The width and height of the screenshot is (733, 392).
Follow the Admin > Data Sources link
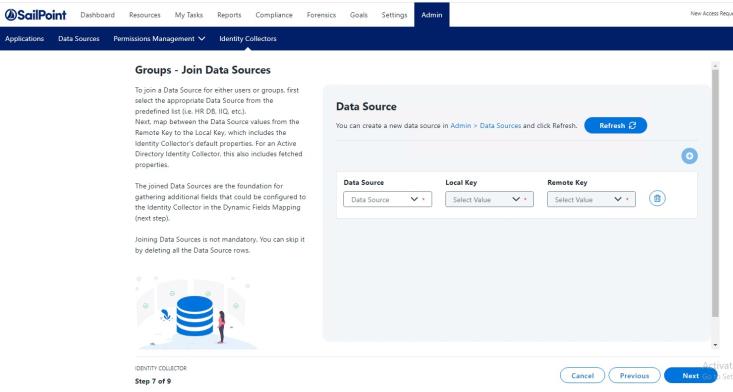485,126
